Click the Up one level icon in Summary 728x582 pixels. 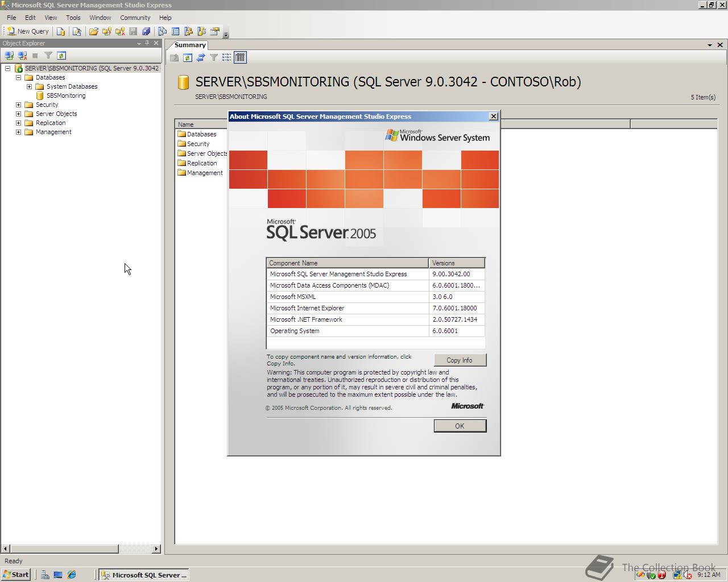(175, 57)
